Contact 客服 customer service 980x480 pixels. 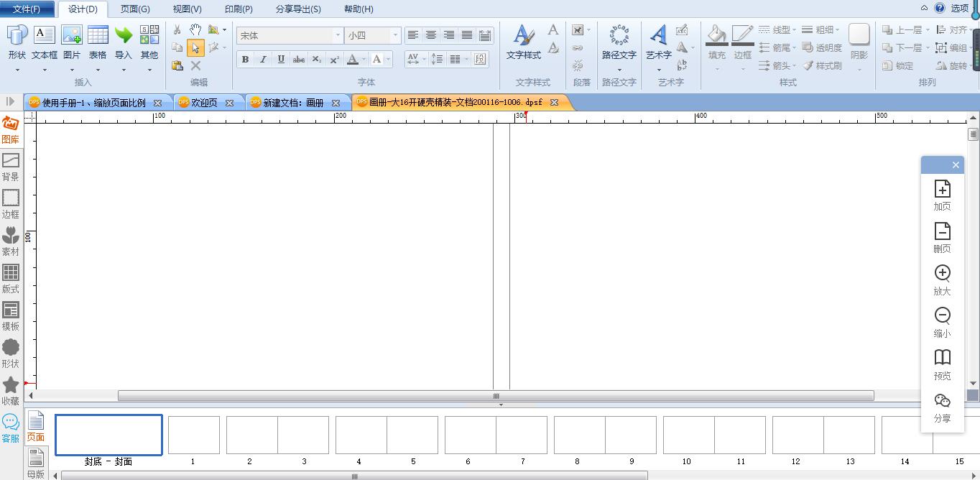coord(11,428)
